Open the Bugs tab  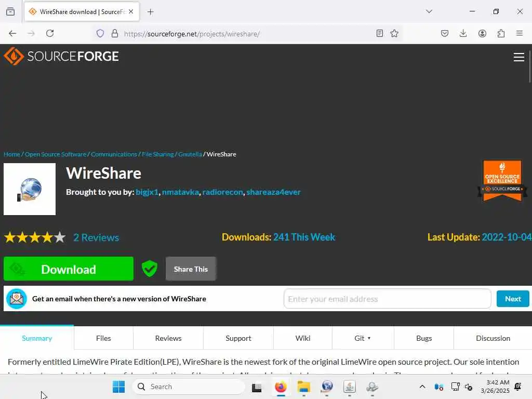click(x=424, y=338)
